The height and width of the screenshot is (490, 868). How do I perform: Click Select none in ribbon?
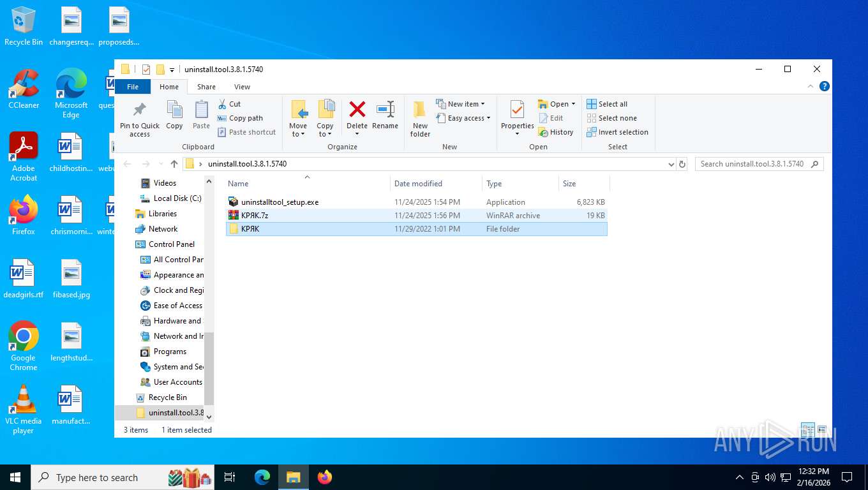pos(611,118)
